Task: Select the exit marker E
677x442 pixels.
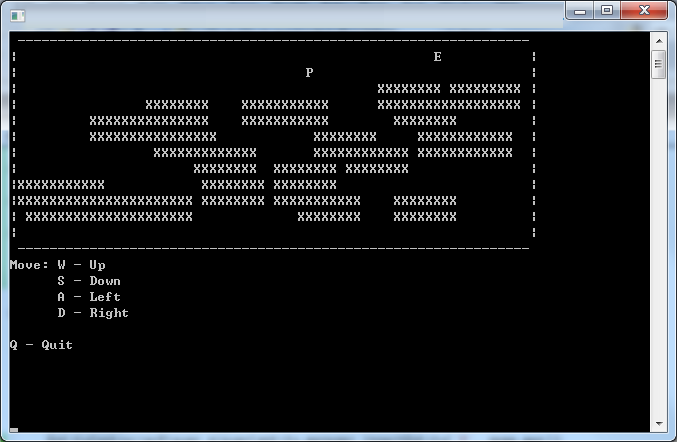Action: coord(437,57)
